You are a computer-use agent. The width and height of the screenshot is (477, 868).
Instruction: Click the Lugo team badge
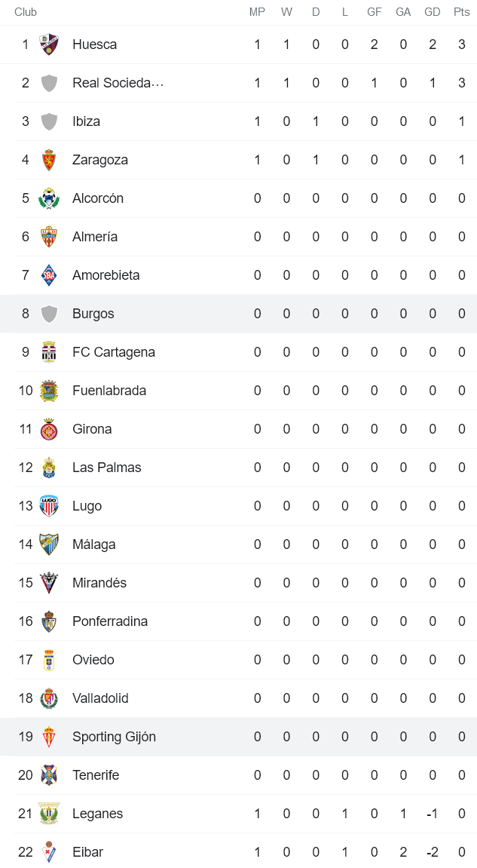click(49, 506)
